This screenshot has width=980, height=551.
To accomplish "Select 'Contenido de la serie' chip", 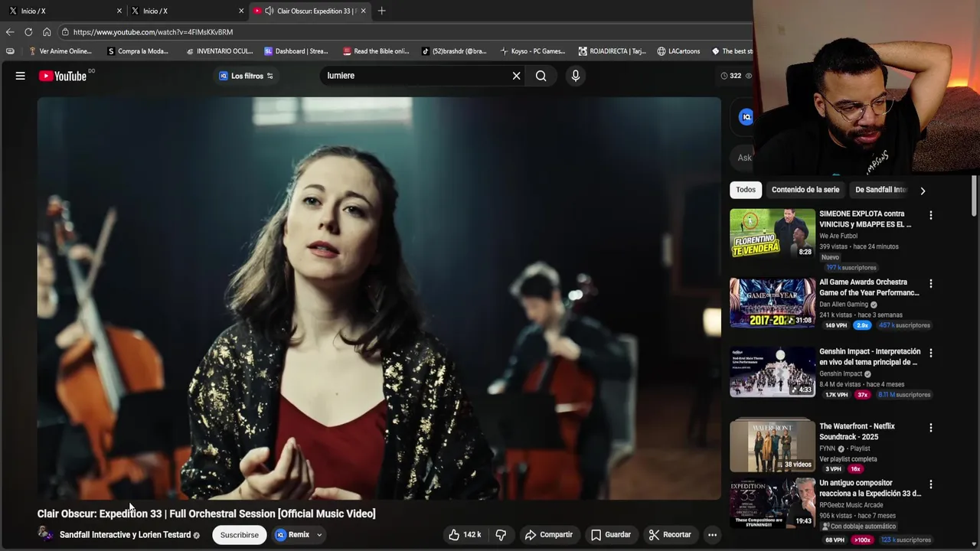I will coord(805,190).
